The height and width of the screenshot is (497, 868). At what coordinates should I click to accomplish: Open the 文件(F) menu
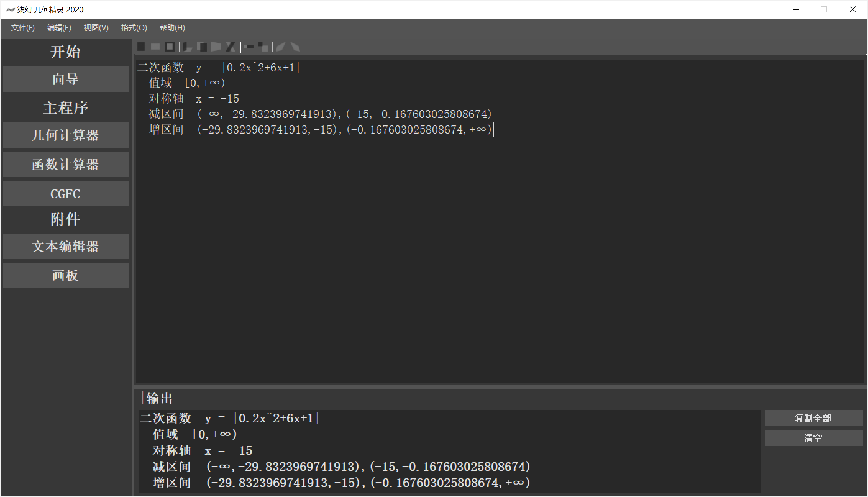point(23,28)
